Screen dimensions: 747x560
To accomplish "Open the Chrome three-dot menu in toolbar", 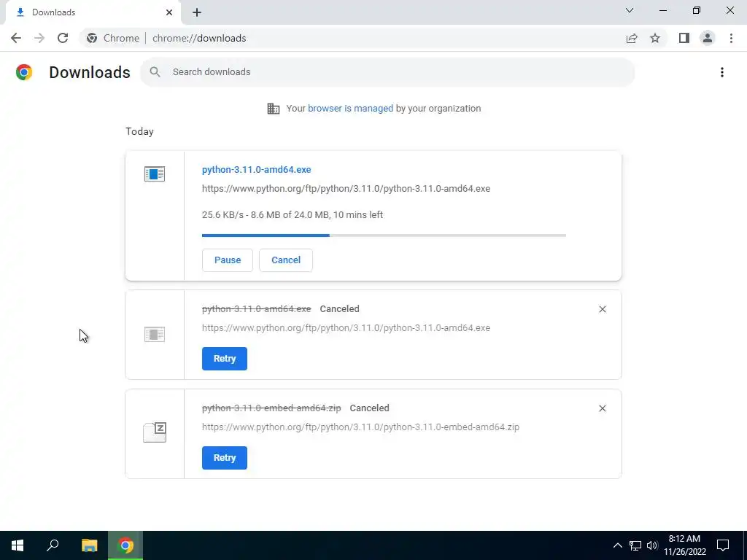I will pos(731,38).
